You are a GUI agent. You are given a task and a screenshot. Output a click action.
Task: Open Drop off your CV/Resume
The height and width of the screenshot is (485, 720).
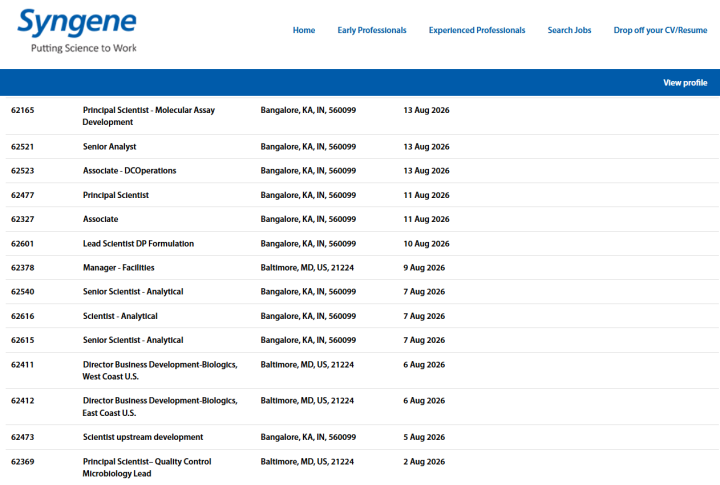point(660,30)
